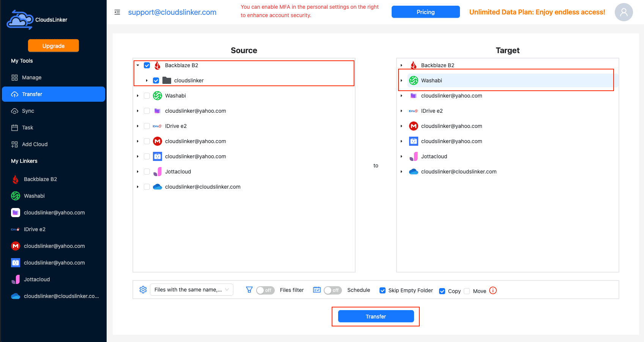The width and height of the screenshot is (644, 342).
Task: Open Jottacloud under My Linkers sidebar
Action: pyautogui.click(x=54, y=279)
